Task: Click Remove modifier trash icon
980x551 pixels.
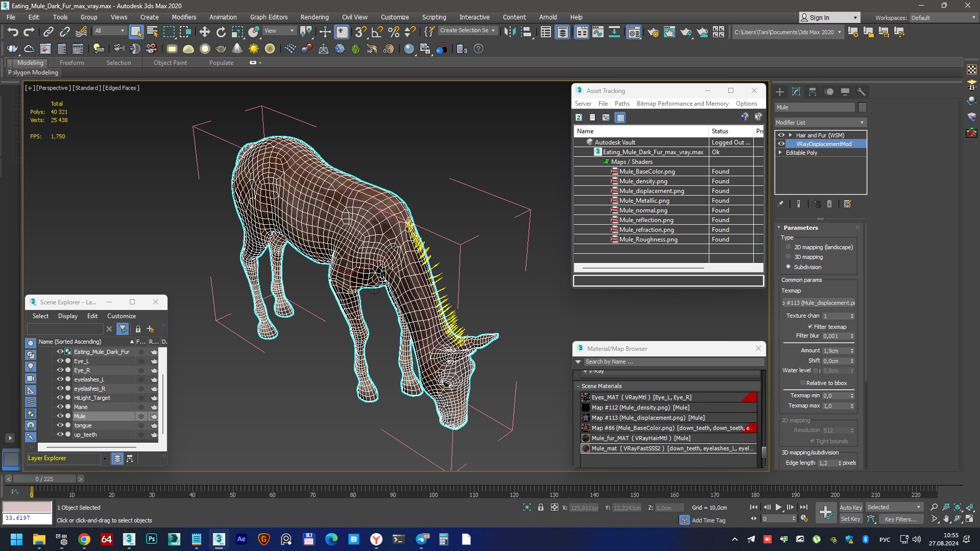Action: click(829, 204)
